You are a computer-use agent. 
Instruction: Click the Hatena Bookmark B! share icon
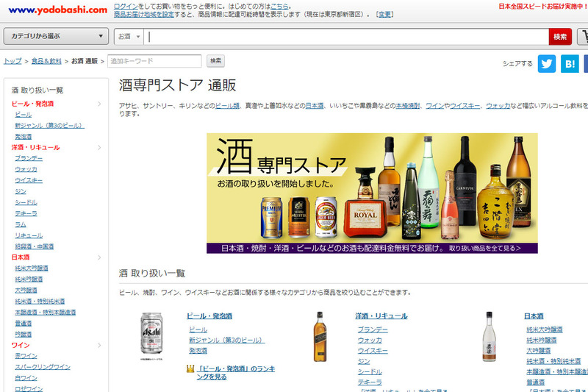click(x=570, y=64)
